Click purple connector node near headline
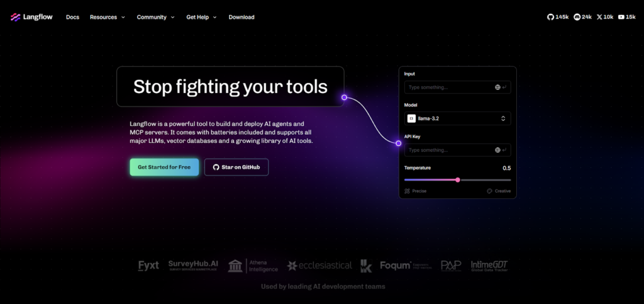 point(344,98)
